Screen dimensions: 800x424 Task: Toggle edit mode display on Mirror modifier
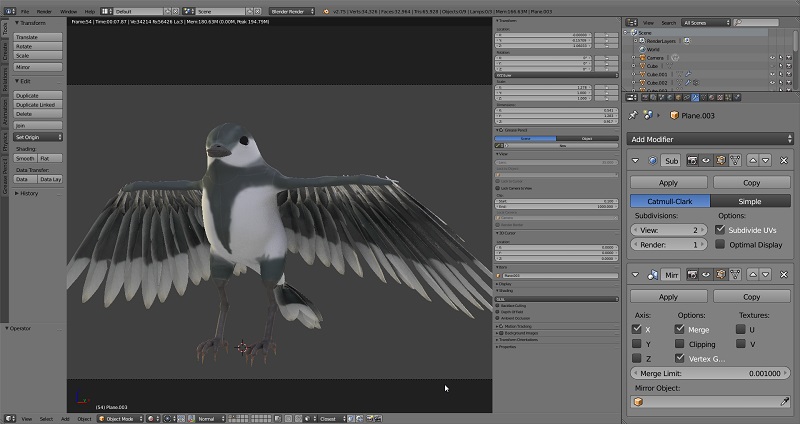(x=720, y=275)
